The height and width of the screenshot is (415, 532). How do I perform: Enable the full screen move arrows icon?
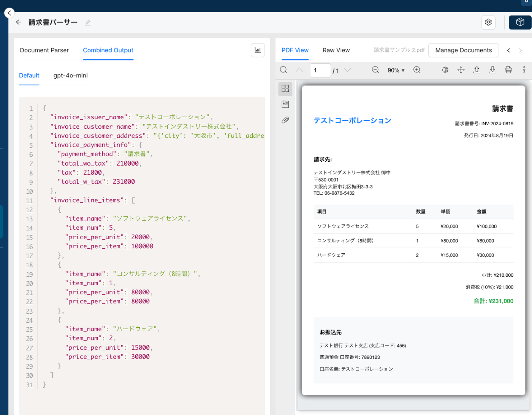(x=461, y=70)
